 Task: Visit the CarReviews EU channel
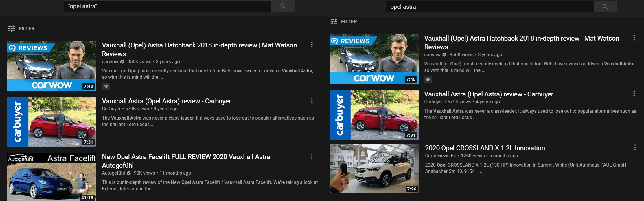pos(441,156)
